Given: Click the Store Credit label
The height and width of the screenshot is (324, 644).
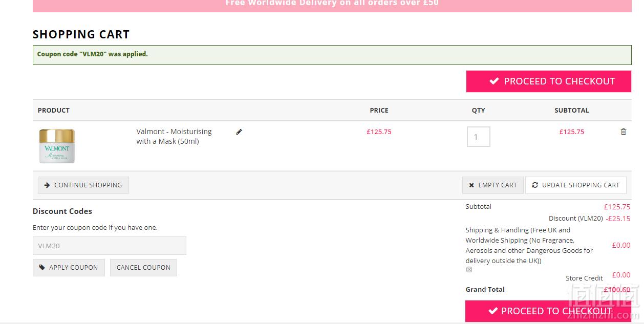Looking at the screenshot, I should tap(584, 278).
